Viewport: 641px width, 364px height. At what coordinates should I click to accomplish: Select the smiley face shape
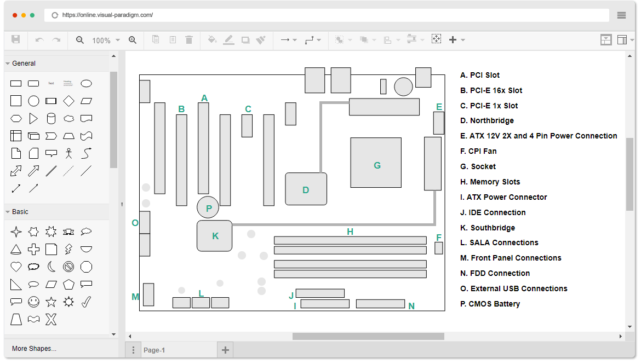(33, 302)
